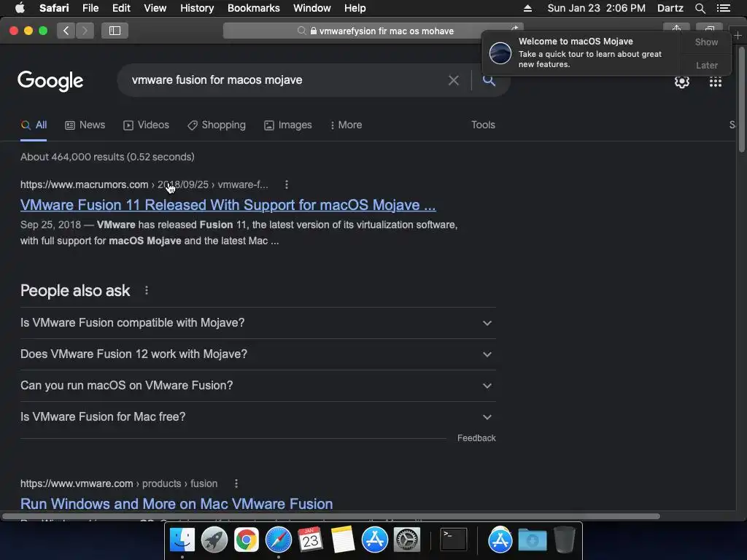The width and height of the screenshot is (747, 560).
Task: Open more options for macrumors result
Action: (286, 184)
